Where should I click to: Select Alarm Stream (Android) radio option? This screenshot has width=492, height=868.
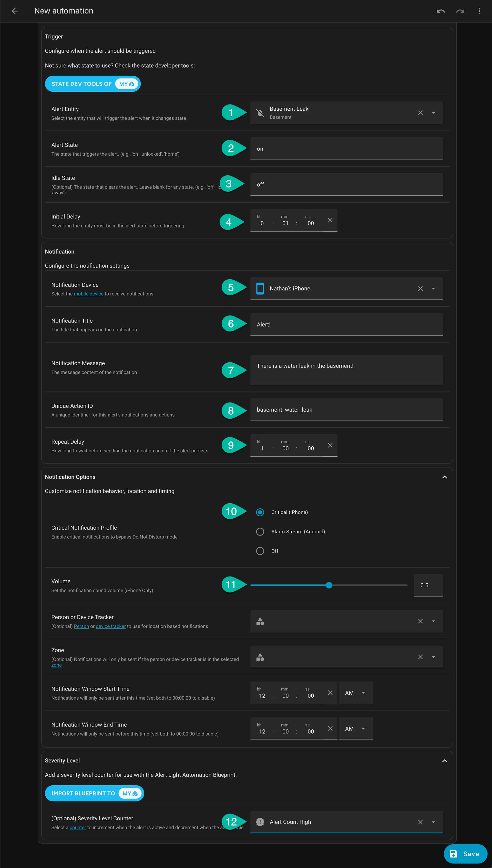260,532
